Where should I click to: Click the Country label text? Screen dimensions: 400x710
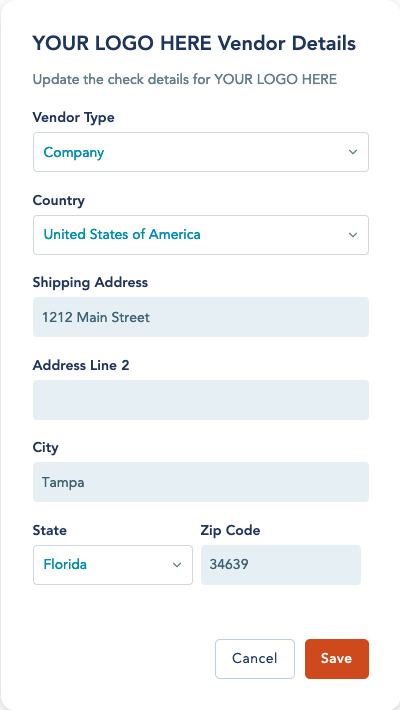pos(58,201)
